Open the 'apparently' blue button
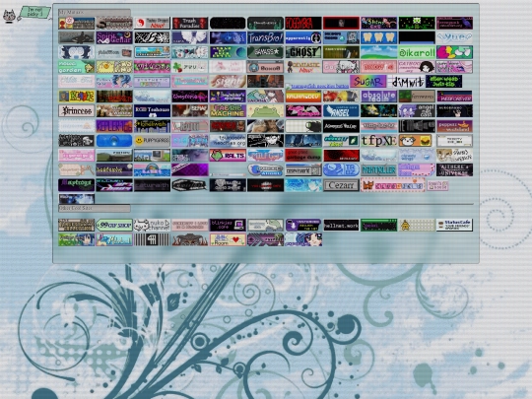532x399 pixels. tap(303, 37)
